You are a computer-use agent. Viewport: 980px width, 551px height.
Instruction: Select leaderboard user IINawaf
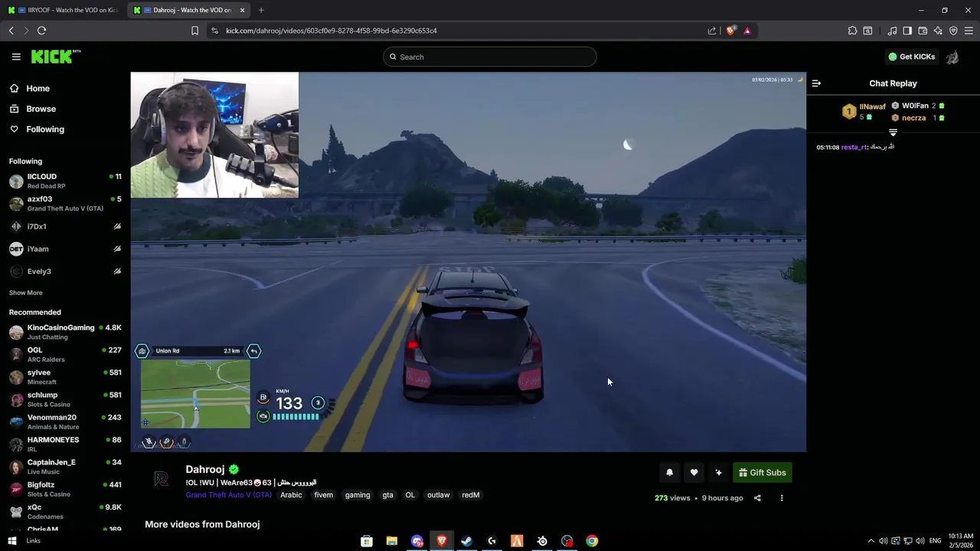pyautogui.click(x=872, y=107)
